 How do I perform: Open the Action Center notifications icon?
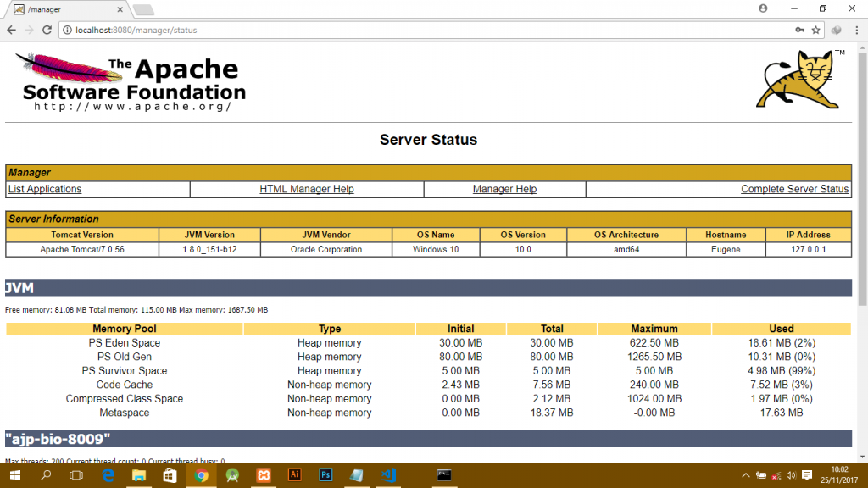tap(807, 476)
